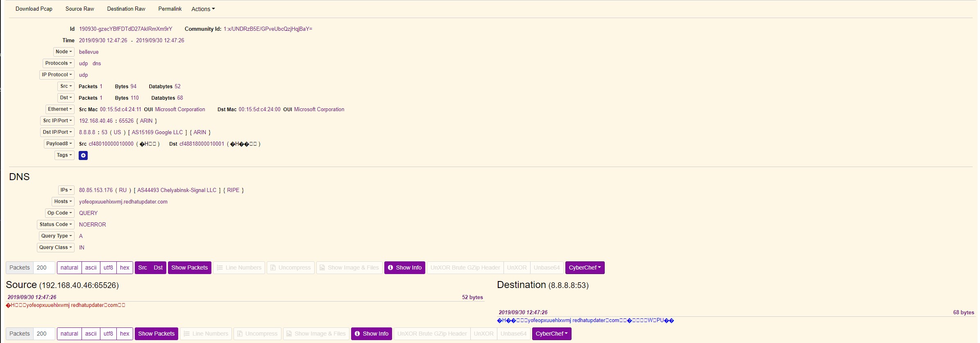This screenshot has height=343, width=980.
Task: Click the yofeopxuuehixwmj.redhatupdater.com host link
Action: 123,202
